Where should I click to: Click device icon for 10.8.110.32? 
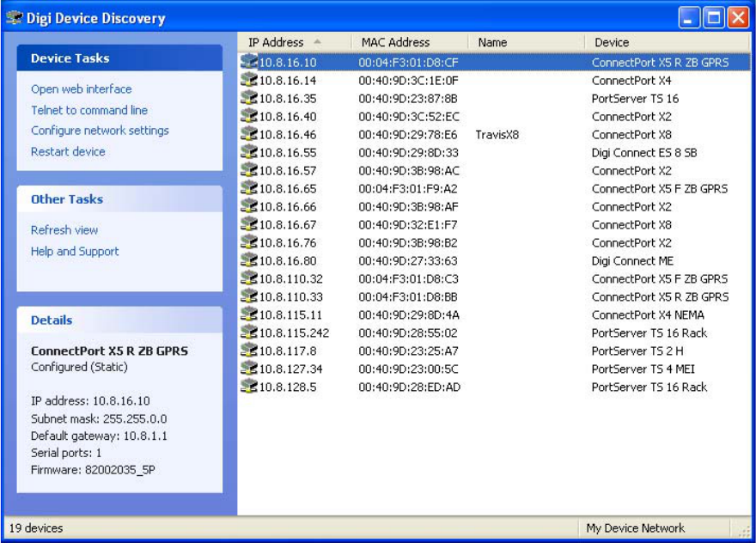click(x=249, y=278)
